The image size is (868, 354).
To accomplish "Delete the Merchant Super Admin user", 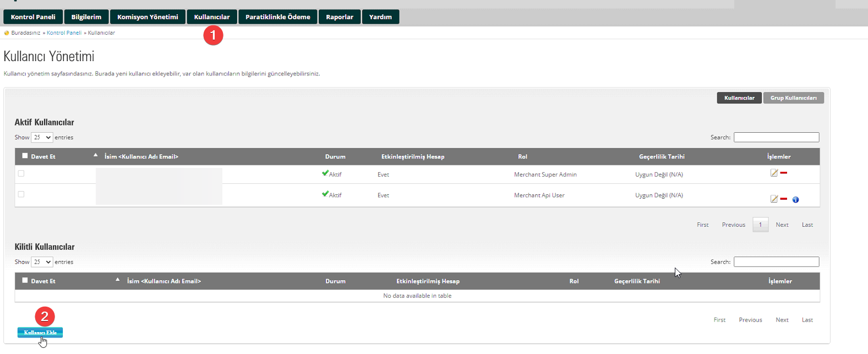I will click(784, 173).
